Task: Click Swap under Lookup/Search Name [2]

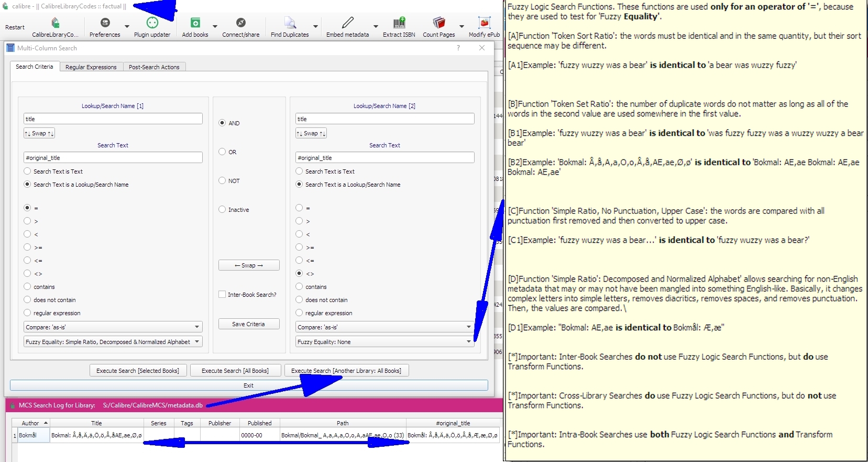Action: pos(311,133)
